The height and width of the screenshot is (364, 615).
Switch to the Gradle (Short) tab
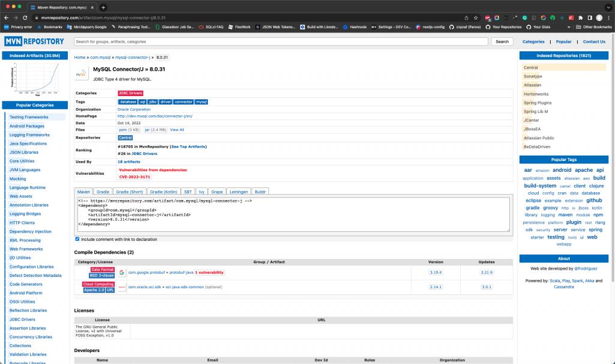pyautogui.click(x=130, y=192)
